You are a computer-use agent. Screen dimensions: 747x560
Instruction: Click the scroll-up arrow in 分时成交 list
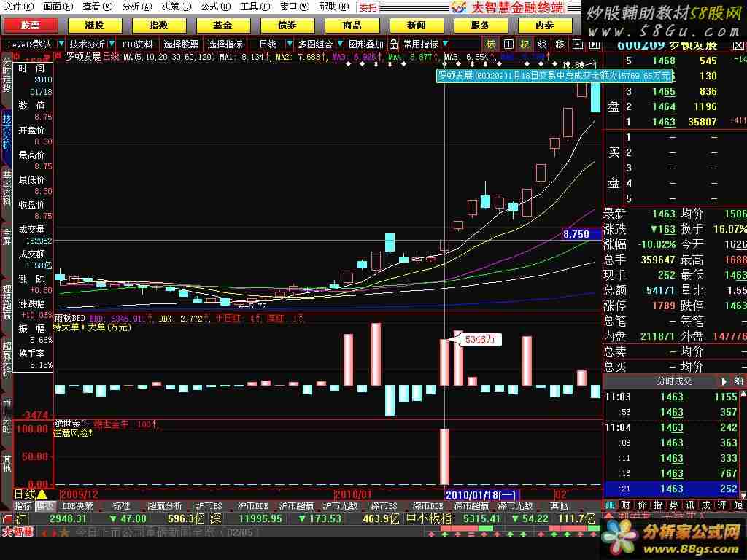click(743, 394)
